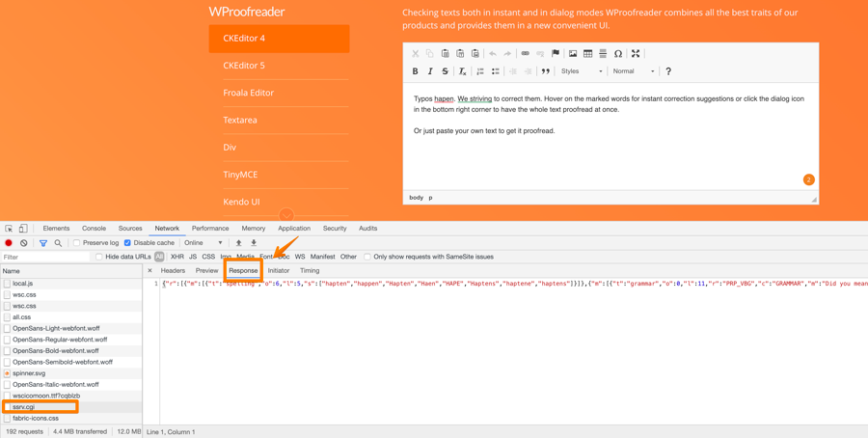Switch to the Console tab

pos(94,229)
